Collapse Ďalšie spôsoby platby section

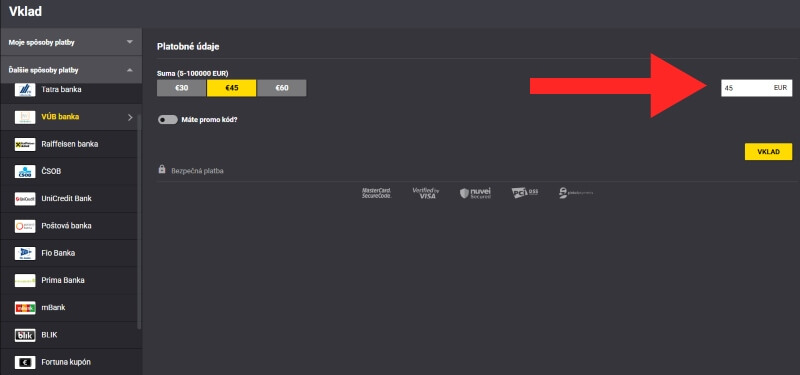click(x=71, y=70)
